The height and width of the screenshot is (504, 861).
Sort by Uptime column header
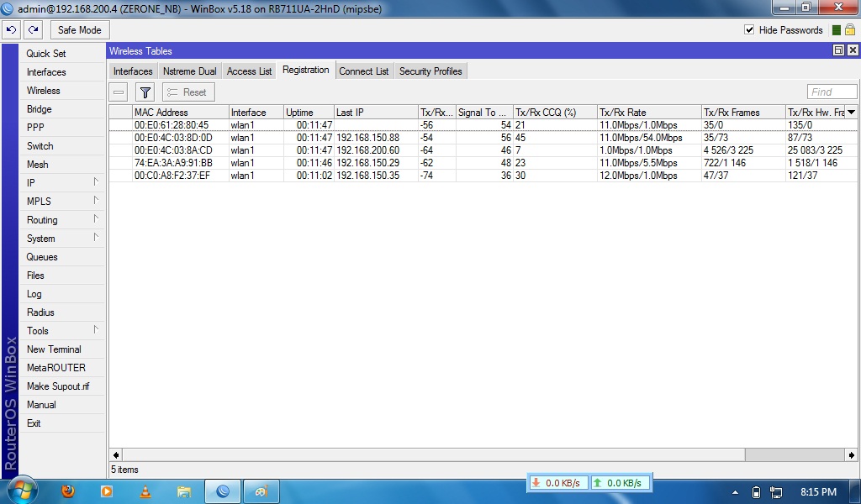coord(309,112)
